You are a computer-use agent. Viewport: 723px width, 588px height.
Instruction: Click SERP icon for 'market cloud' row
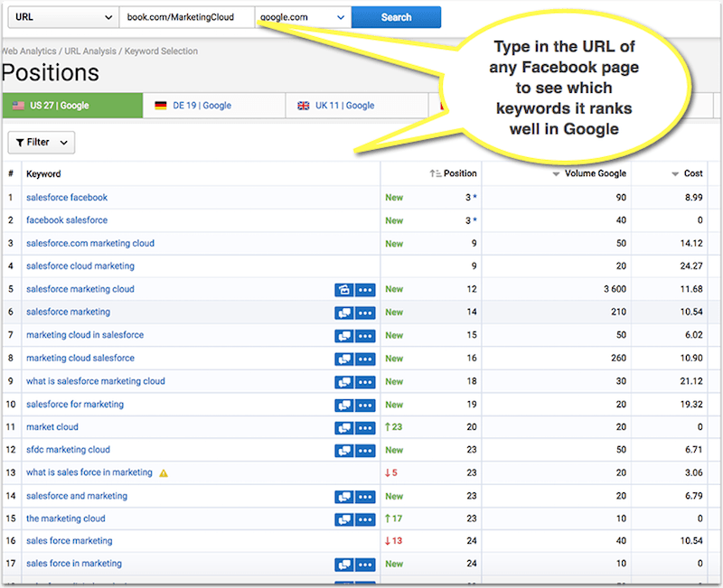(344, 427)
